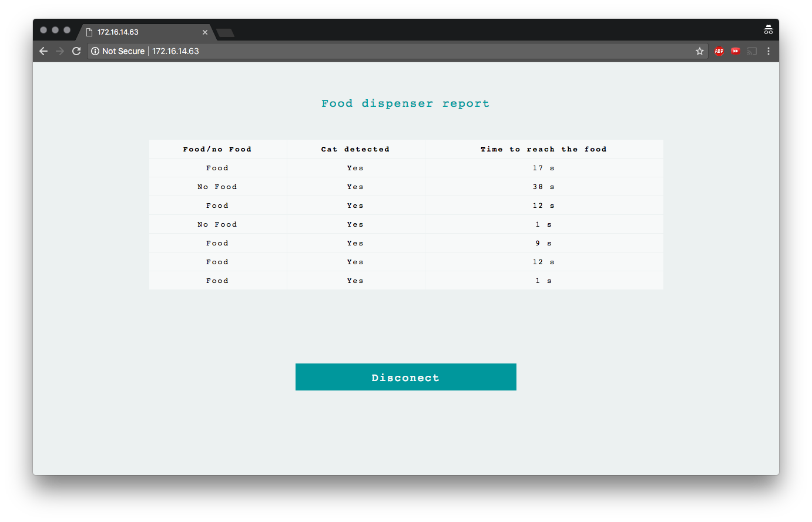Bookmark the page with the star icon

tap(699, 51)
